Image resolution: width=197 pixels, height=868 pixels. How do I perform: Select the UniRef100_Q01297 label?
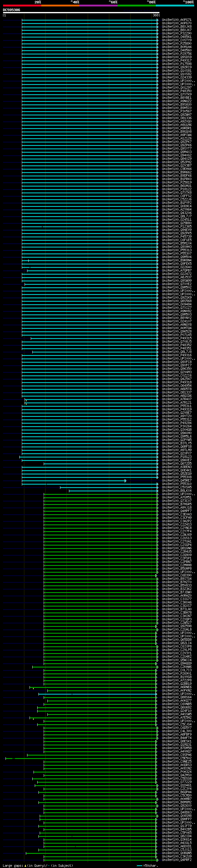pyautogui.click(x=177, y=88)
